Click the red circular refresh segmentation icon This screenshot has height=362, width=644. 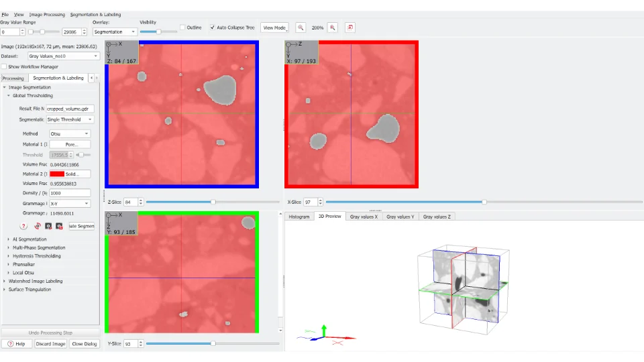tap(38, 226)
